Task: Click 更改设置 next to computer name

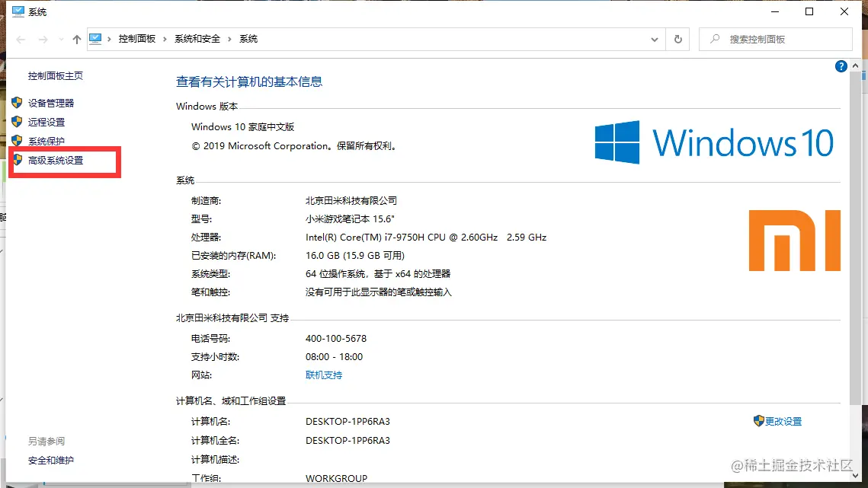Action: click(x=783, y=422)
